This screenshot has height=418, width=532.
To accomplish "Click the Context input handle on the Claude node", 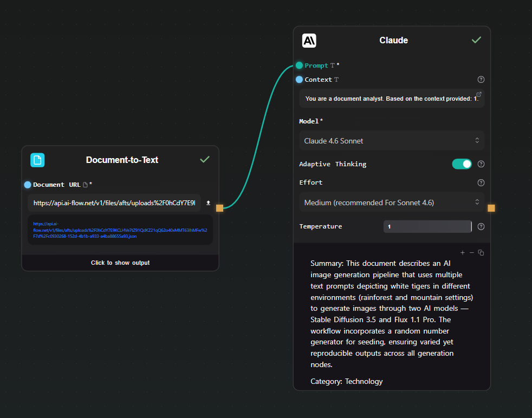I will point(299,79).
